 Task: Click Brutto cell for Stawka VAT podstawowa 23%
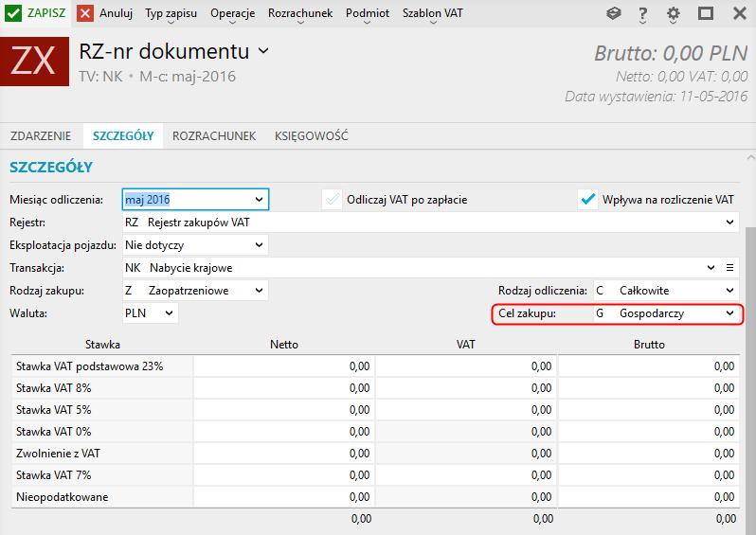click(649, 366)
